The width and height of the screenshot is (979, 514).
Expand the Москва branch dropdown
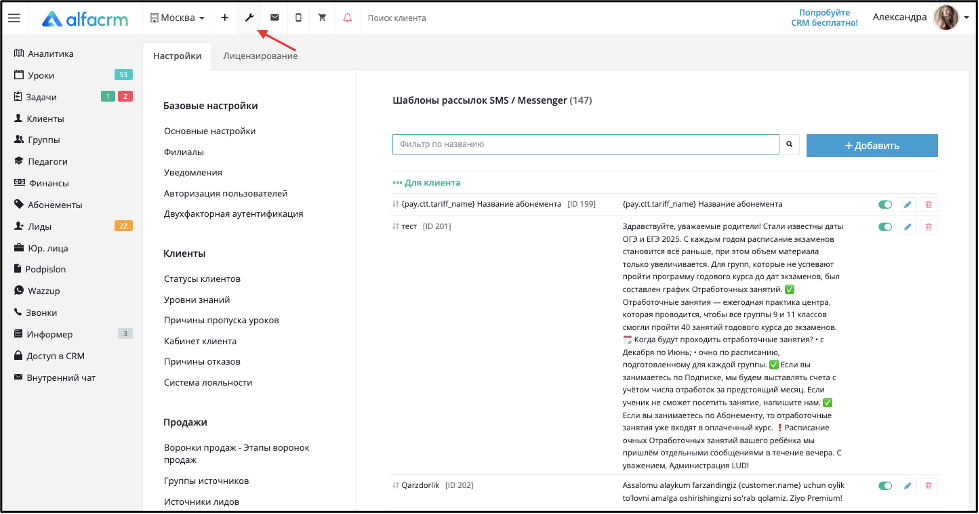pyautogui.click(x=177, y=17)
